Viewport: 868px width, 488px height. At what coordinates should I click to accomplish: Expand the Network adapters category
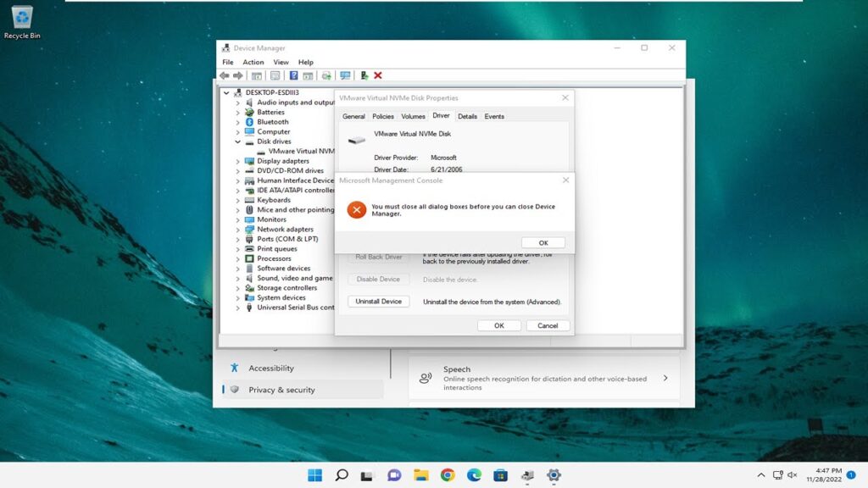click(x=237, y=230)
